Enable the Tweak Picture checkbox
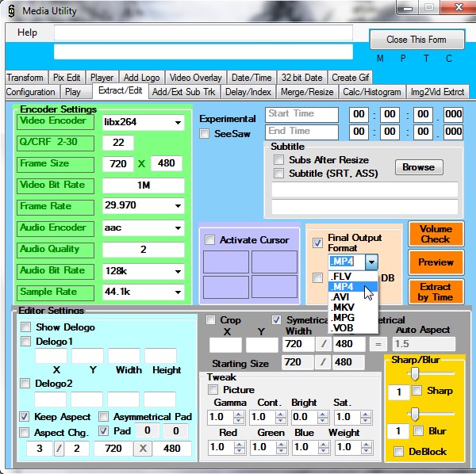The width and height of the screenshot is (476, 474). tap(213, 389)
